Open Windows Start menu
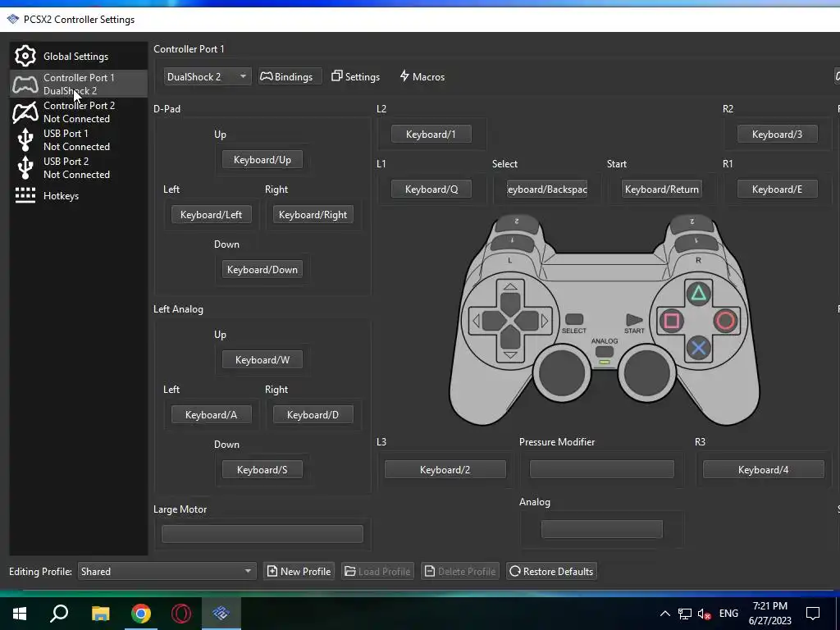Image resolution: width=840 pixels, height=630 pixels. (x=20, y=613)
